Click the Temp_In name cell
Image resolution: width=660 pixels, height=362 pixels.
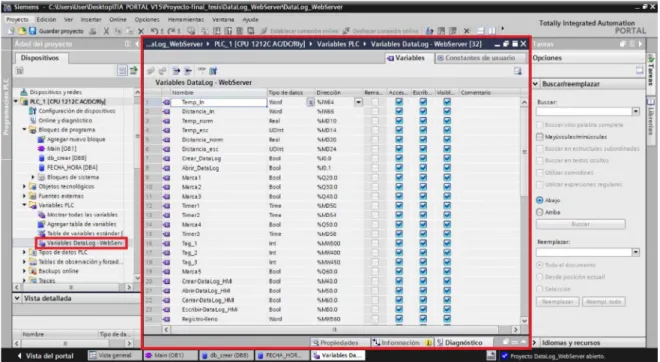(x=218, y=102)
